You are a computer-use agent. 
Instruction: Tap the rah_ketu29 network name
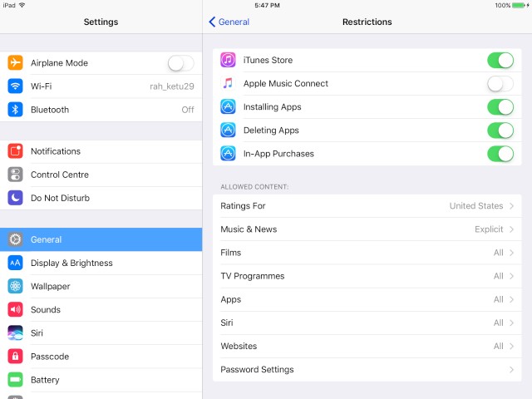172,86
